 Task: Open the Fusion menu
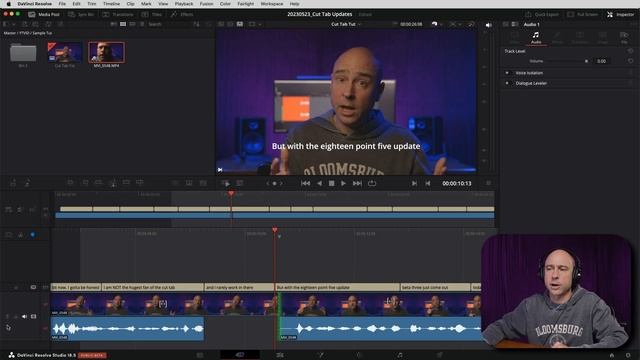(206, 4)
